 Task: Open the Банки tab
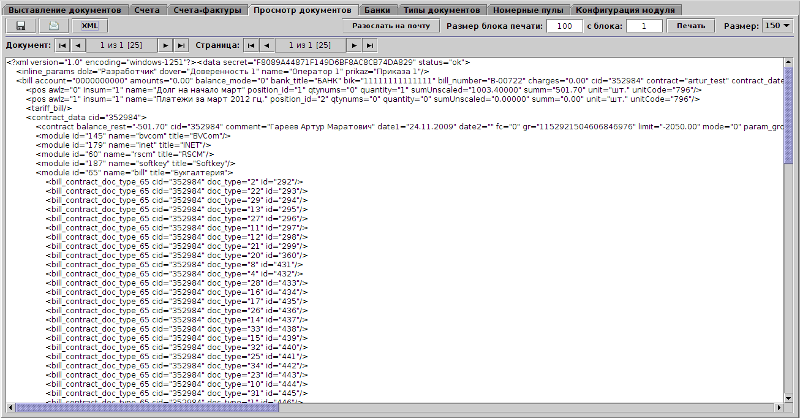point(377,9)
